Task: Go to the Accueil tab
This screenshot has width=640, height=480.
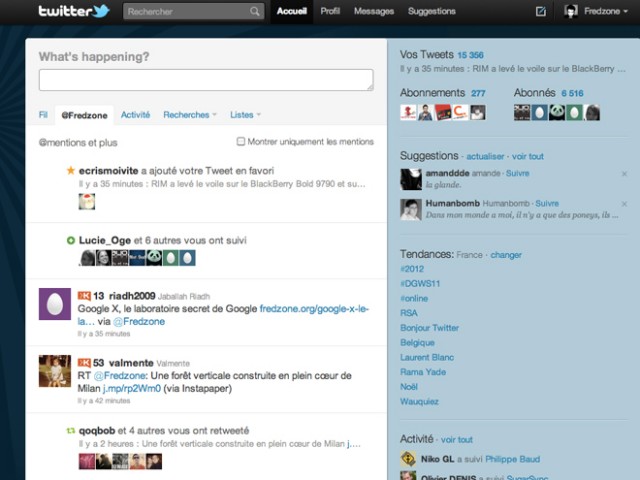Action: pos(291,11)
